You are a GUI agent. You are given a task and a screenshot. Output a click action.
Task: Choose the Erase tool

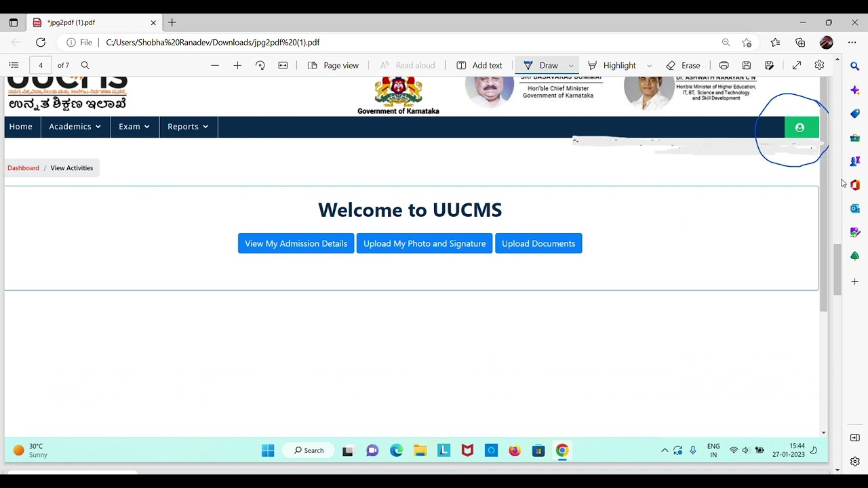(x=684, y=65)
